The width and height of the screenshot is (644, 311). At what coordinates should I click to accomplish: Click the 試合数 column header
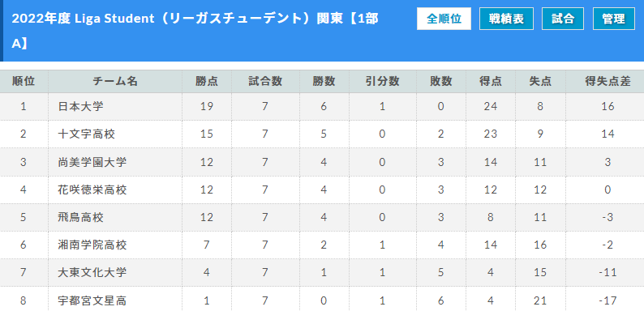[x=265, y=81]
